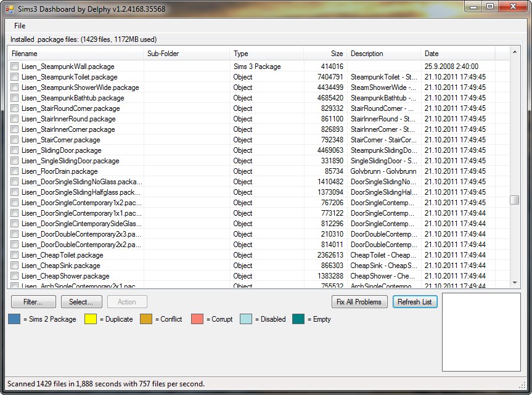This screenshot has height=395, width=532.
Task: Click the Sims3 Dashboard app icon in title bar
Action: (x=10, y=9)
